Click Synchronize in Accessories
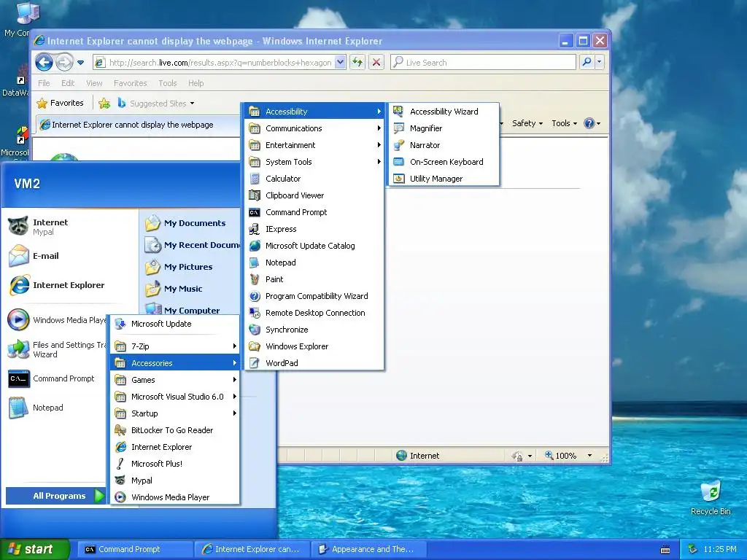 point(314,330)
